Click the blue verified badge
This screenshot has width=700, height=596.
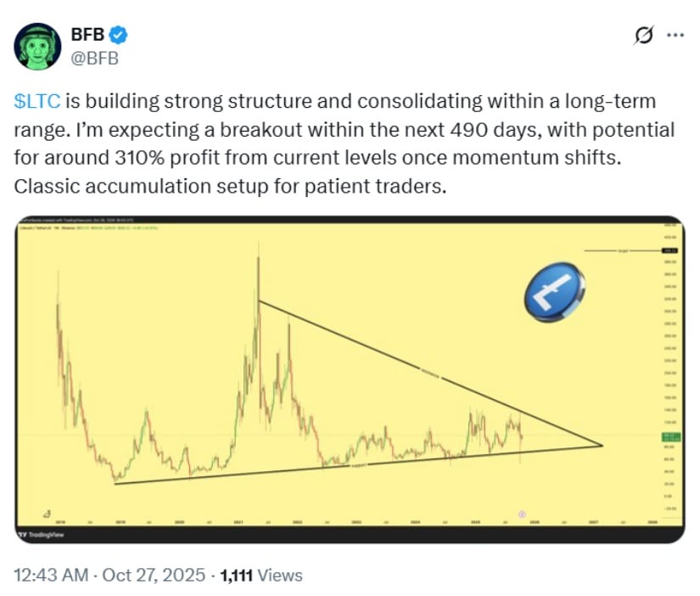point(121,36)
